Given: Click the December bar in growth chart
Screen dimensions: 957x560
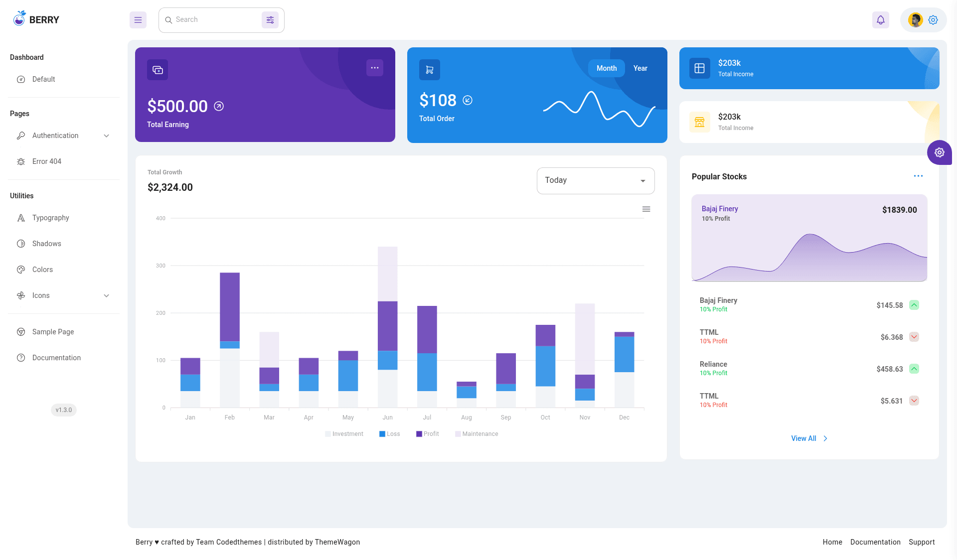Looking at the screenshot, I should [625, 370].
